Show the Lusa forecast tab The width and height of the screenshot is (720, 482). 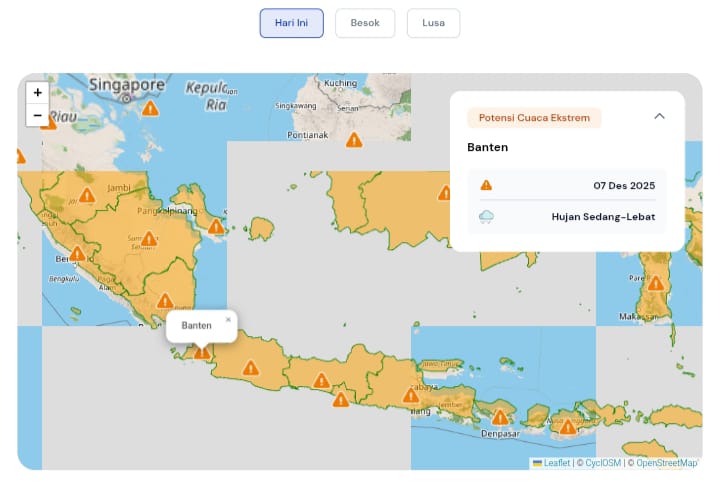coord(433,23)
